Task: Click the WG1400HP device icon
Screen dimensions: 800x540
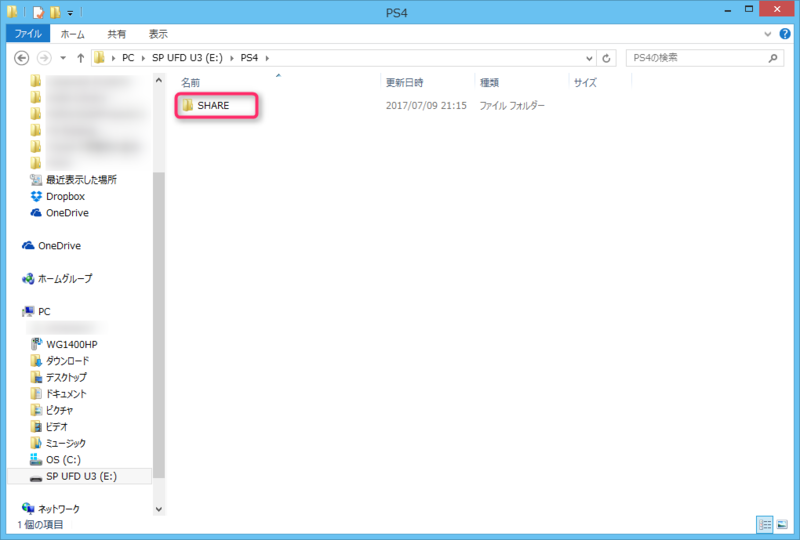Action: tap(36, 344)
